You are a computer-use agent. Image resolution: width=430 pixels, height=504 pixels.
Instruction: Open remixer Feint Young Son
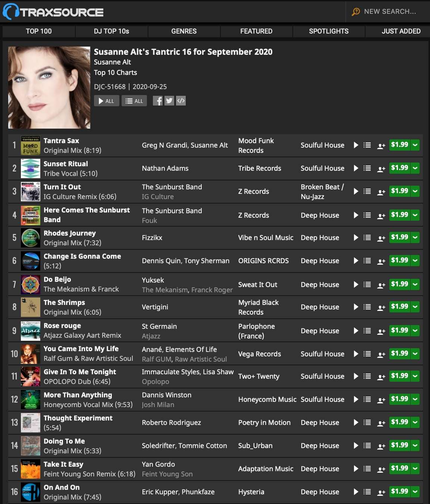click(x=167, y=474)
